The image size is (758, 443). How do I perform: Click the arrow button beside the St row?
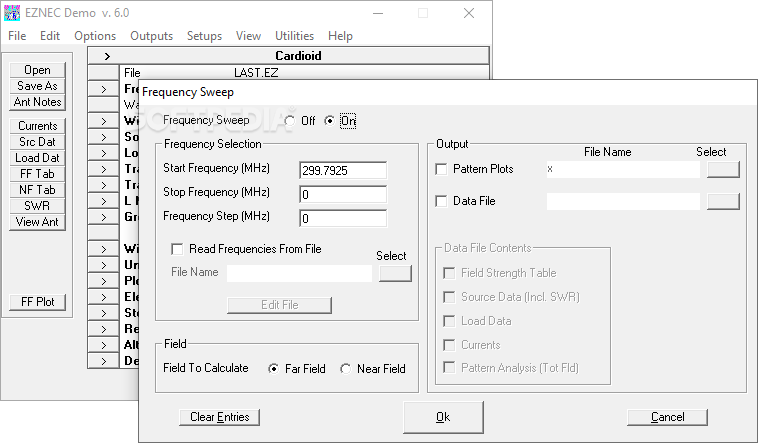[103, 313]
